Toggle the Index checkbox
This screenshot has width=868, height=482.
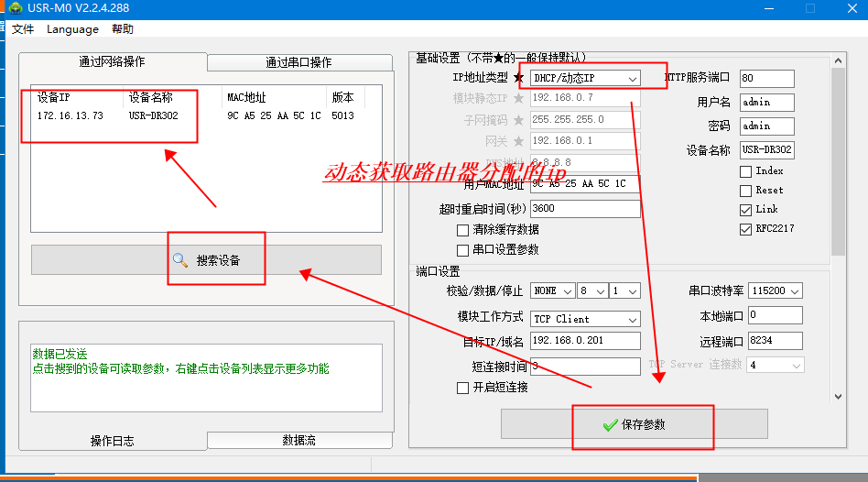coord(746,171)
